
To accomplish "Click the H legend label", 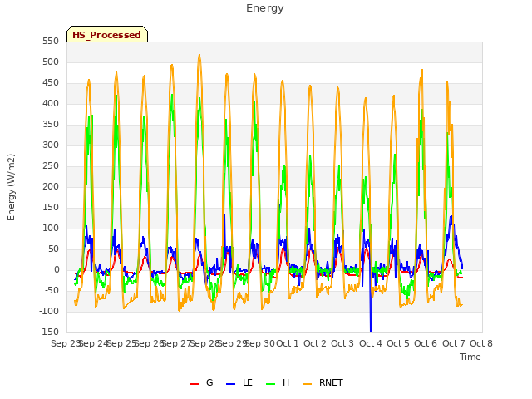I will (x=286, y=382).
